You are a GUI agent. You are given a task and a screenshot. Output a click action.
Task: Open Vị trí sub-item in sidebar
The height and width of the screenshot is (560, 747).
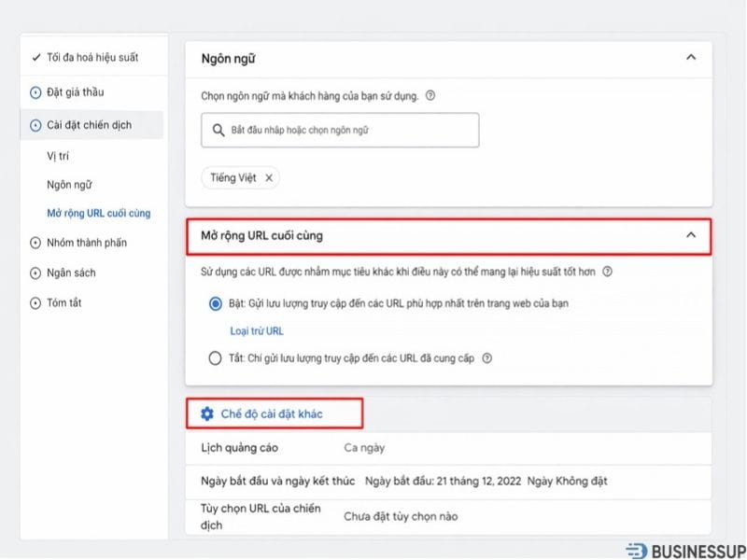point(58,156)
